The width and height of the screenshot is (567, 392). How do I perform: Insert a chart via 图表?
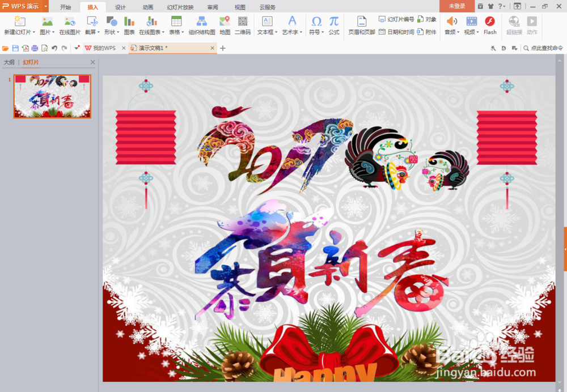point(129,25)
